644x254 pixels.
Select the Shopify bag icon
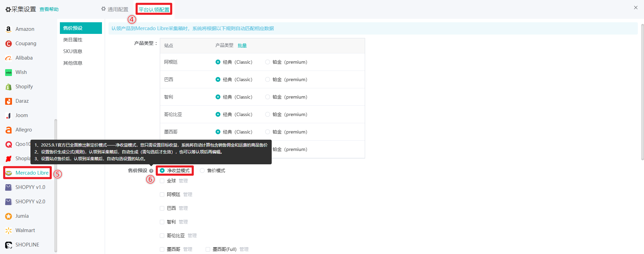click(9, 87)
